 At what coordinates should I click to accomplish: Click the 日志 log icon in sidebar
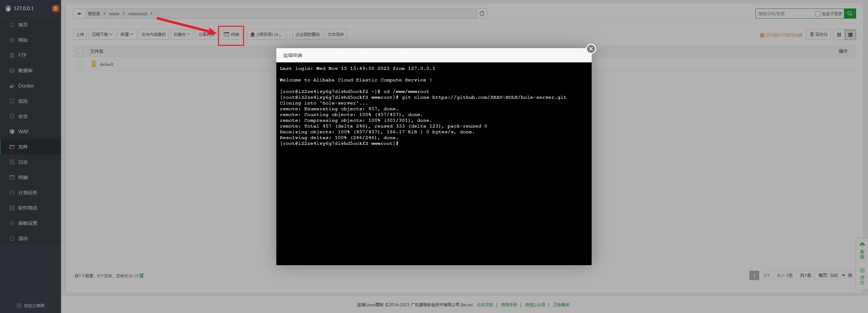click(12, 162)
